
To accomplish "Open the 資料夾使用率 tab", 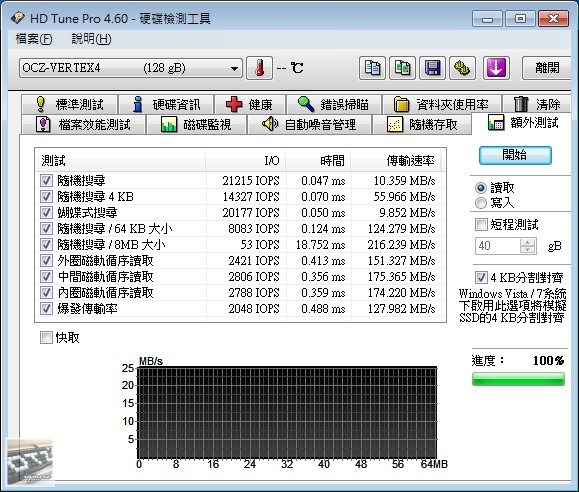I will [442, 105].
